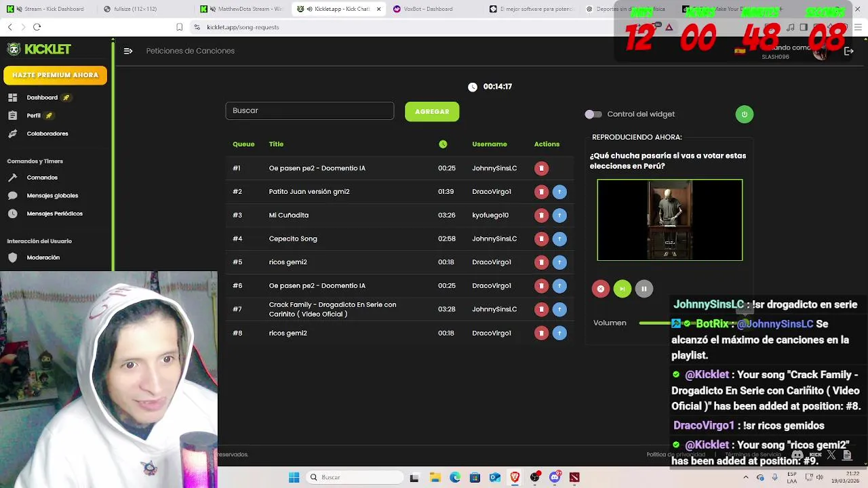Open OBS Studio from taskbar
Screen dimensions: 868x488
click(535, 477)
